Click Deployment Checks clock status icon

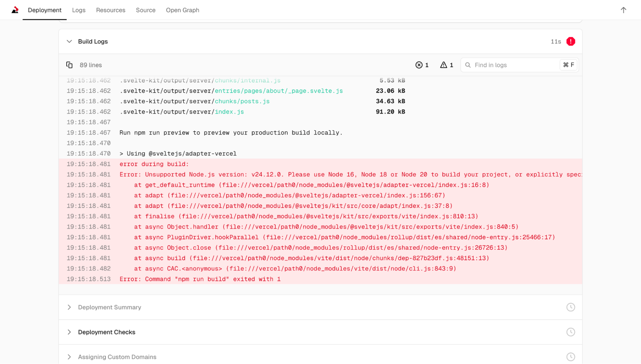570,332
